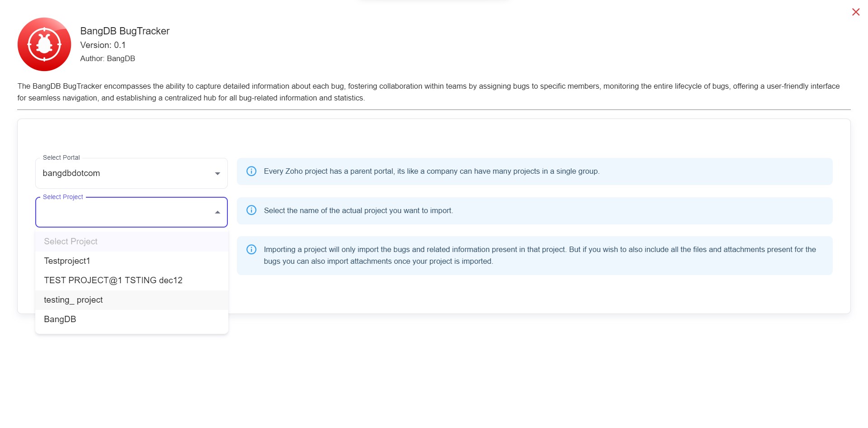This screenshot has width=868, height=428.
Task: Select BangDB project option
Action: pos(132,319)
